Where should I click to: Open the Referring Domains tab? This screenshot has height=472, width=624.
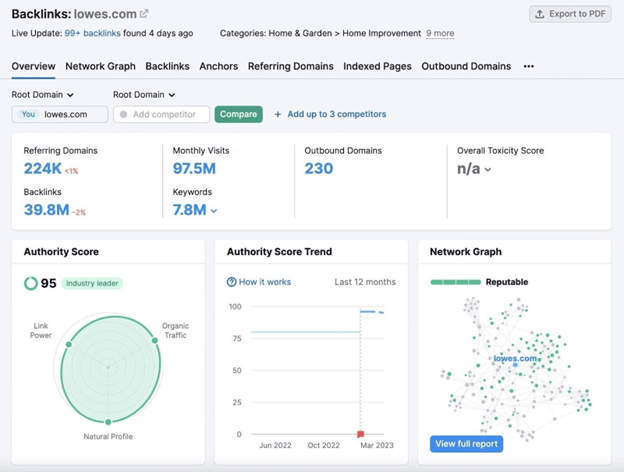291,66
